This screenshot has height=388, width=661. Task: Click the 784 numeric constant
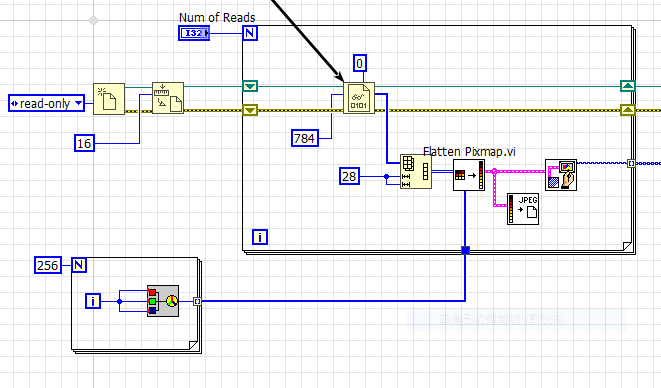point(305,138)
